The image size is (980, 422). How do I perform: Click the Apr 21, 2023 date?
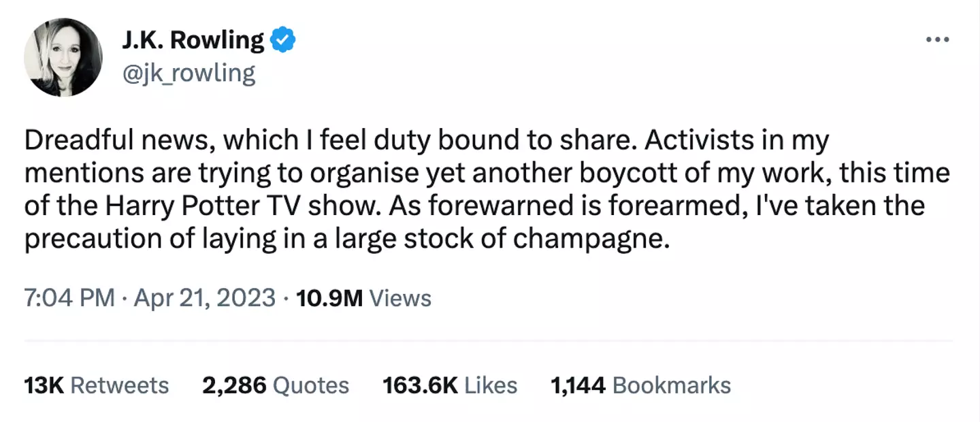[x=204, y=298]
